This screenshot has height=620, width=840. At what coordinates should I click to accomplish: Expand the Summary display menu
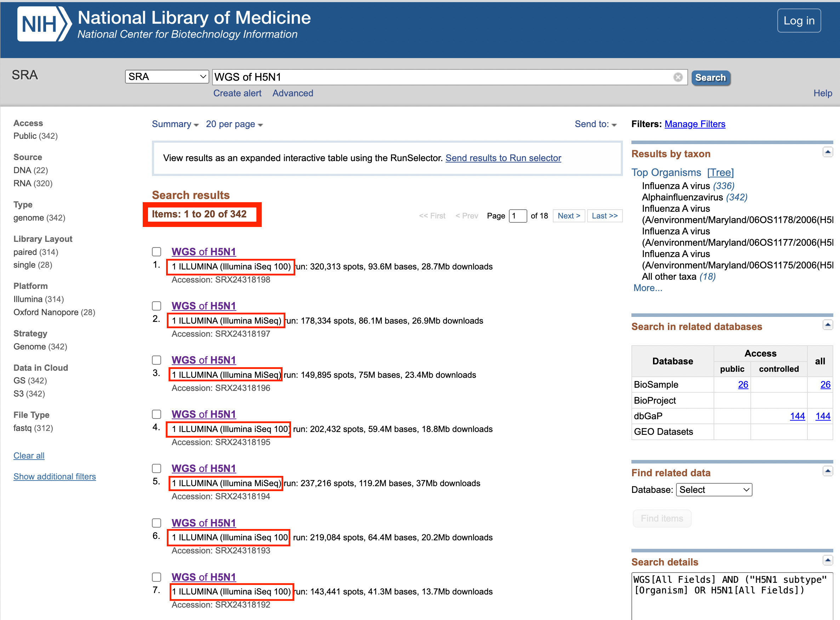pyautogui.click(x=175, y=124)
